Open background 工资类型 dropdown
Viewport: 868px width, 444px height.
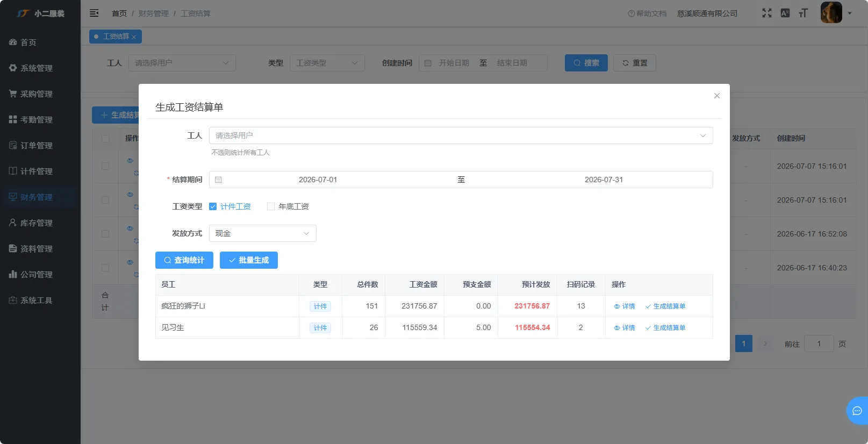(x=327, y=63)
